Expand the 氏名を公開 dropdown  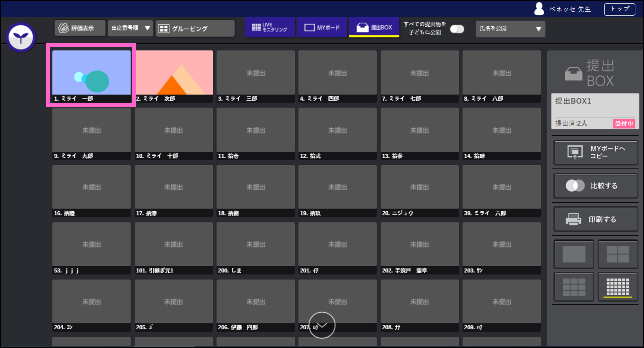tap(510, 29)
